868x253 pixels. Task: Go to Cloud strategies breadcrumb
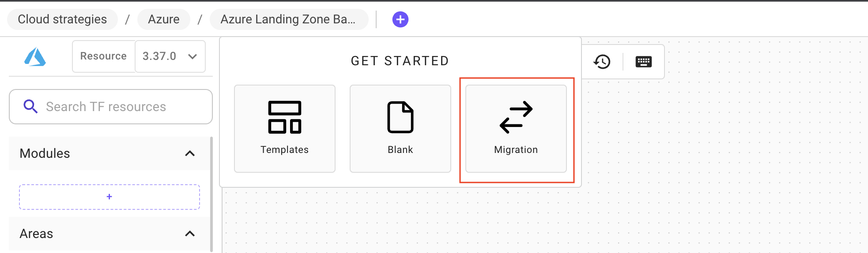[x=62, y=19]
